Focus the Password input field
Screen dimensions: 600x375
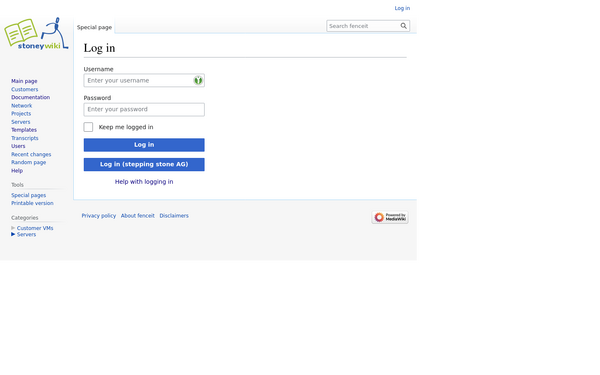pos(144,109)
